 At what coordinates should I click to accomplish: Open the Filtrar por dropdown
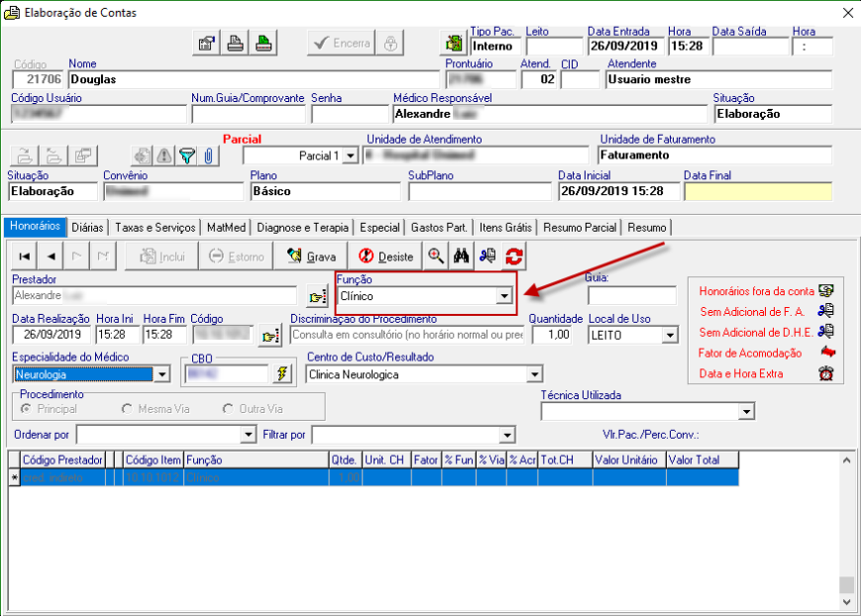click(x=507, y=435)
